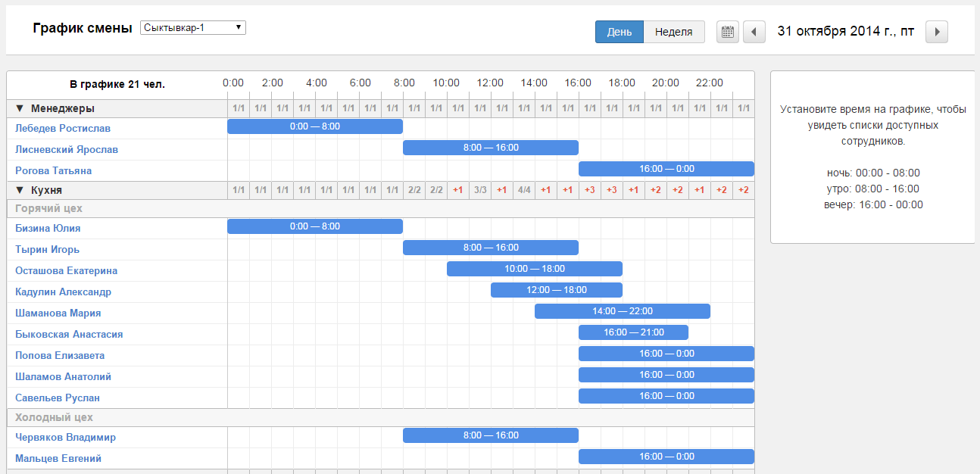Select Червяков Владимир 8:00 — 16:00 shift bar
Image resolution: width=980 pixels, height=474 pixels.
(x=491, y=435)
